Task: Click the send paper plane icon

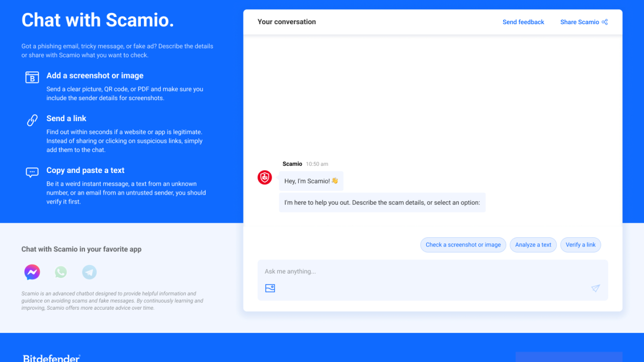Action: [x=595, y=288]
